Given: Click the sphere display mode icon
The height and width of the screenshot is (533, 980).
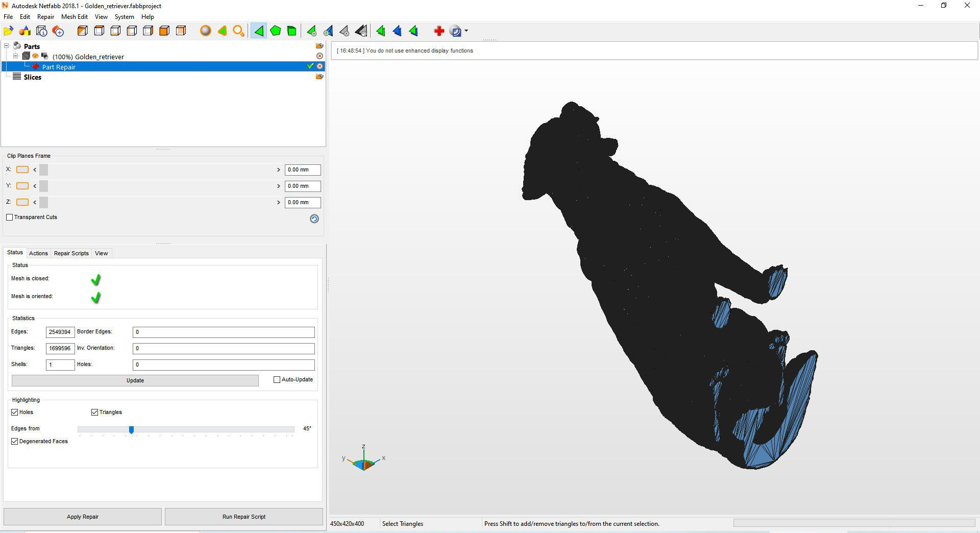Looking at the screenshot, I should pyautogui.click(x=455, y=31).
